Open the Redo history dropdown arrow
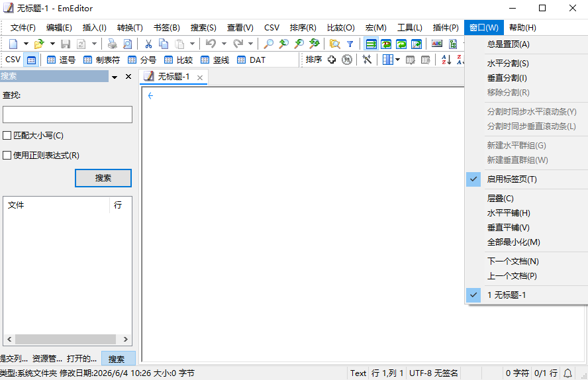The width and height of the screenshot is (588, 380). pyautogui.click(x=250, y=44)
